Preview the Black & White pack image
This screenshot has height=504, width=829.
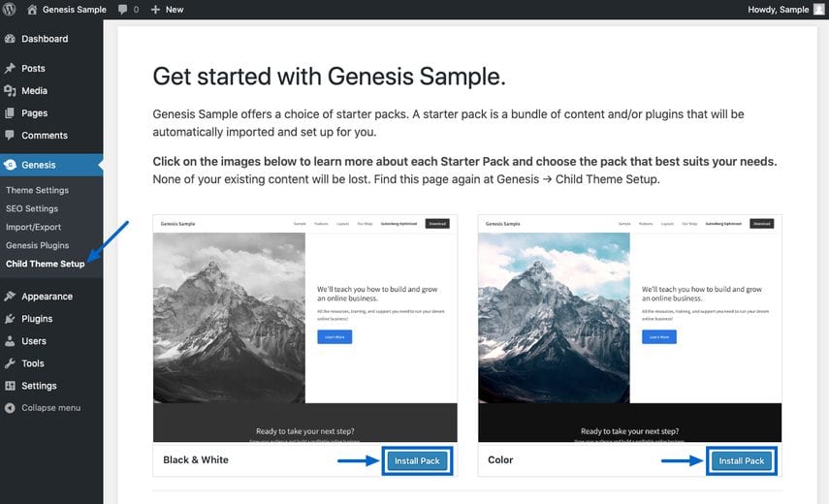(x=305, y=328)
